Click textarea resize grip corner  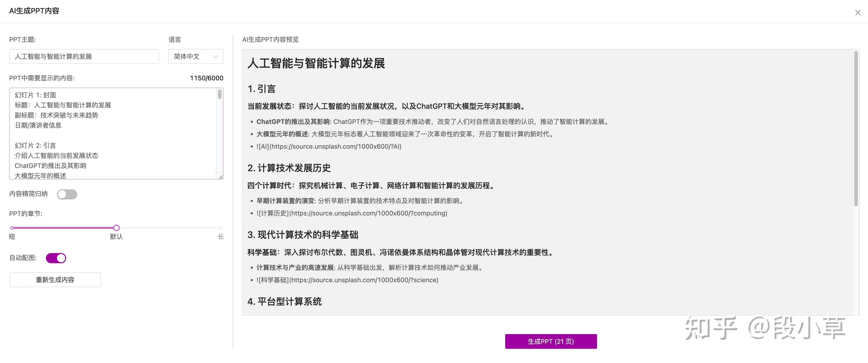[x=221, y=177]
